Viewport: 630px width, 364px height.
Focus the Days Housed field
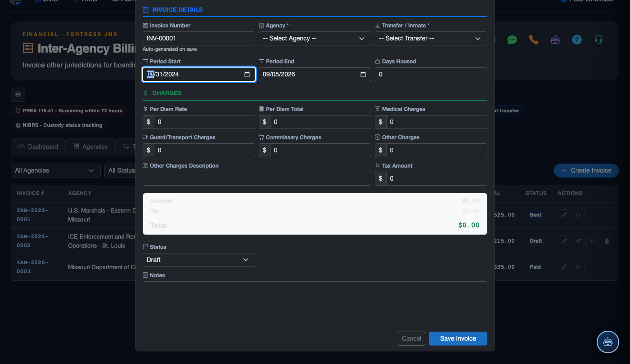431,75
